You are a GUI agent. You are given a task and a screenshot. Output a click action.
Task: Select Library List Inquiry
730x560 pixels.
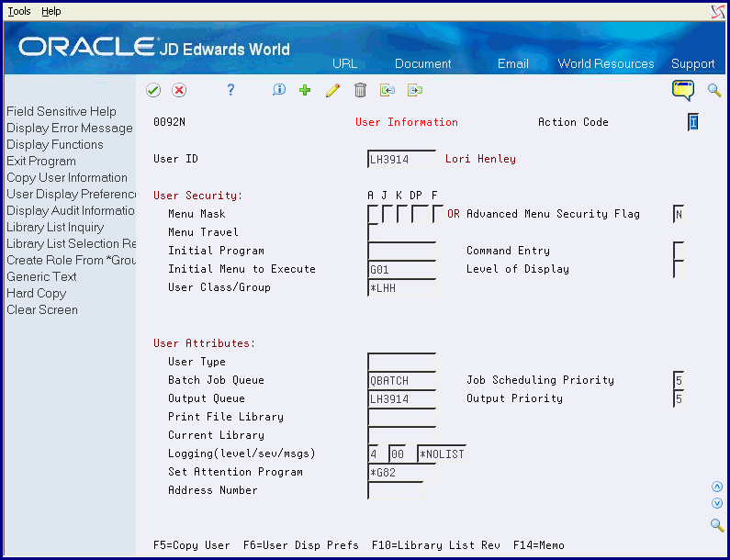click(55, 227)
